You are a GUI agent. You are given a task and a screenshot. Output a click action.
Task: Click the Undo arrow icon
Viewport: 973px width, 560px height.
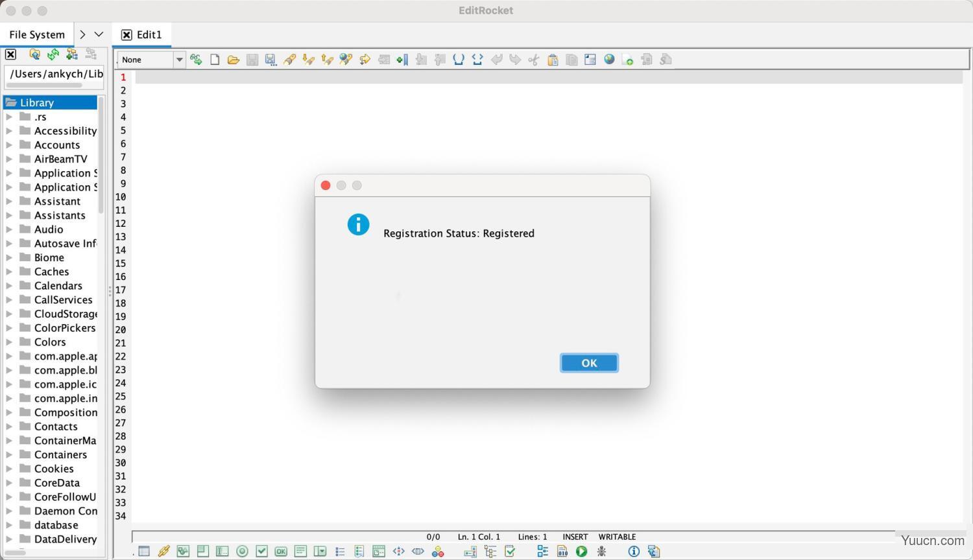[496, 60]
